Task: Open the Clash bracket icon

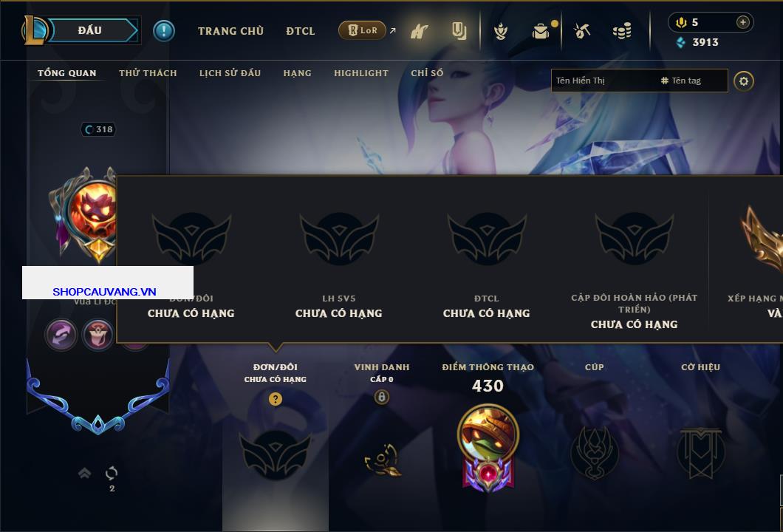Action: point(420,31)
